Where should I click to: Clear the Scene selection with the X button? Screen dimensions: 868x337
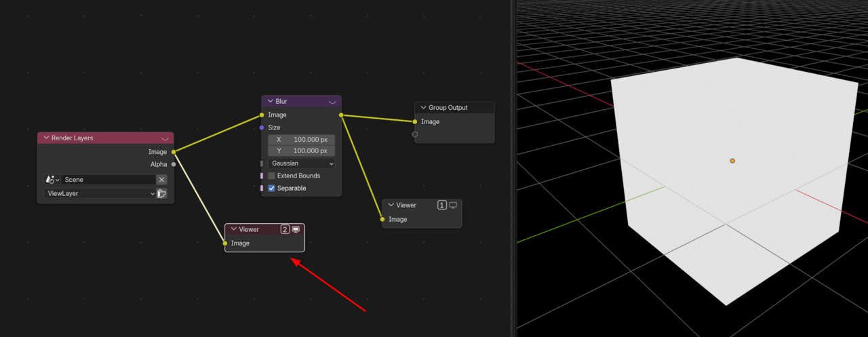161,180
